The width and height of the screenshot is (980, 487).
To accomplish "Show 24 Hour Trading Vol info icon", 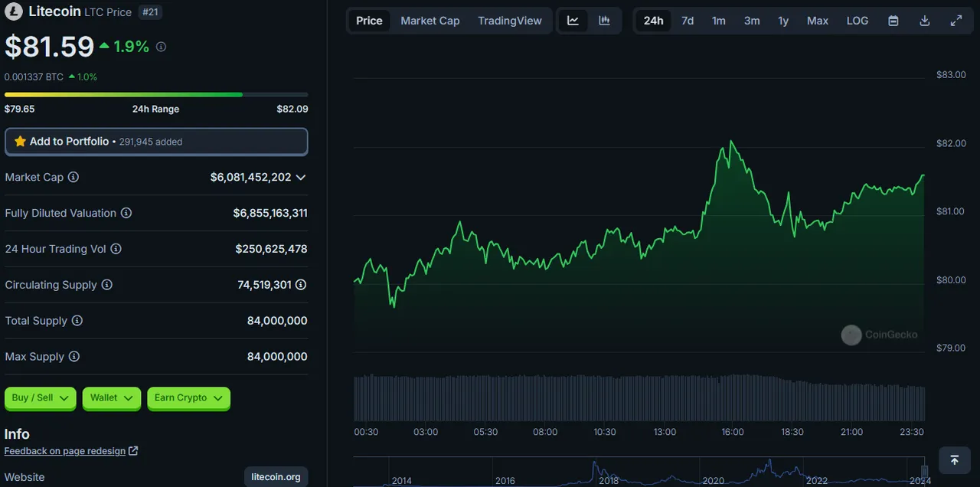I will pos(116,249).
